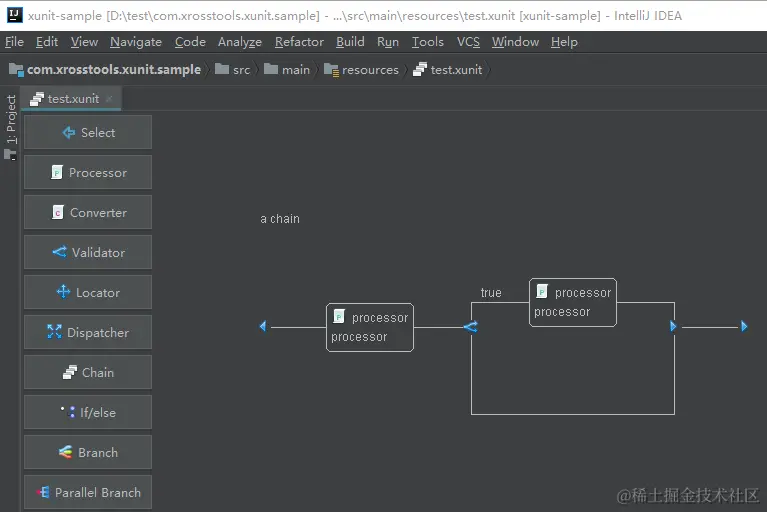Choose the If/else palette tool
This screenshot has width=767, height=512.
click(x=88, y=412)
